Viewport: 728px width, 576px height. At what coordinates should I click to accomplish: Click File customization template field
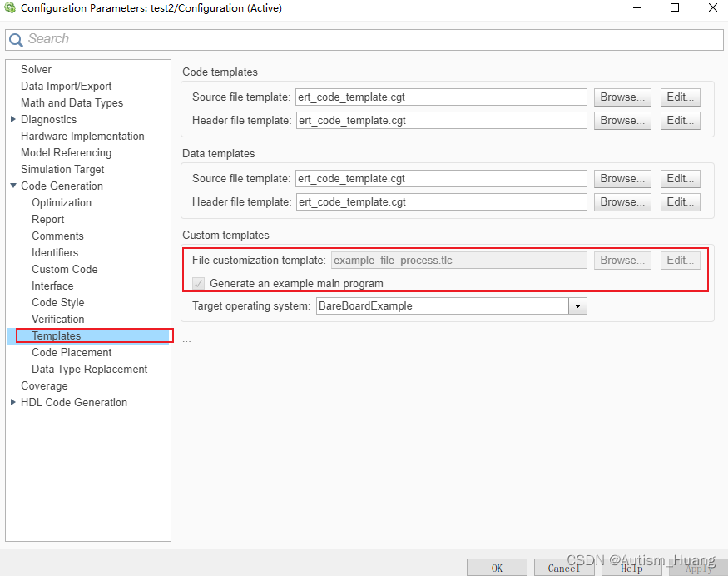point(458,261)
